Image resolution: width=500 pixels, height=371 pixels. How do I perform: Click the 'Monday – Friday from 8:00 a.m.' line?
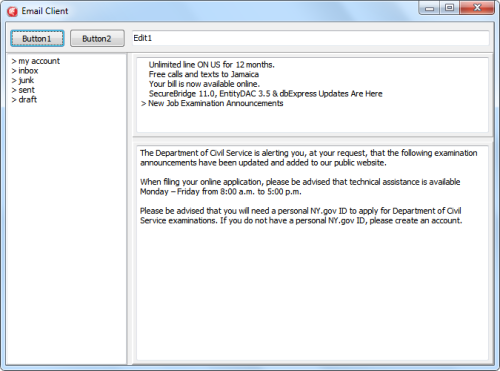tap(221, 192)
